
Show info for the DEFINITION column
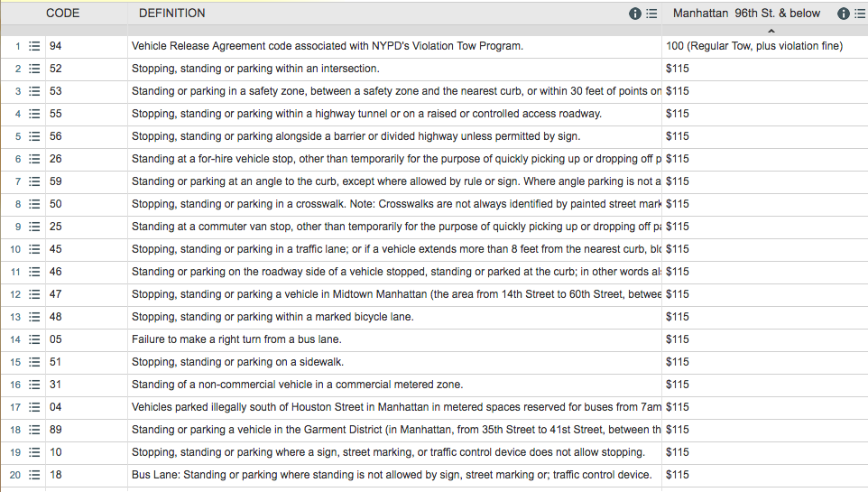pyautogui.click(x=635, y=14)
